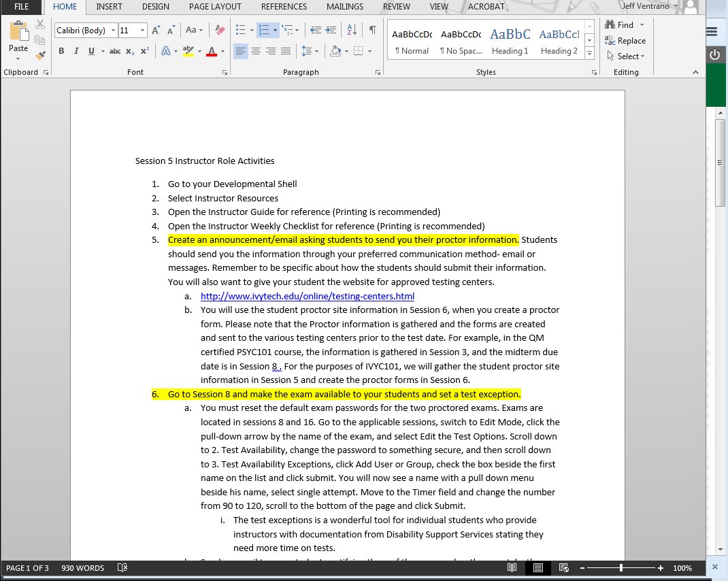Switch to Read Mode view in status bar
The image size is (728, 581).
point(512,567)
